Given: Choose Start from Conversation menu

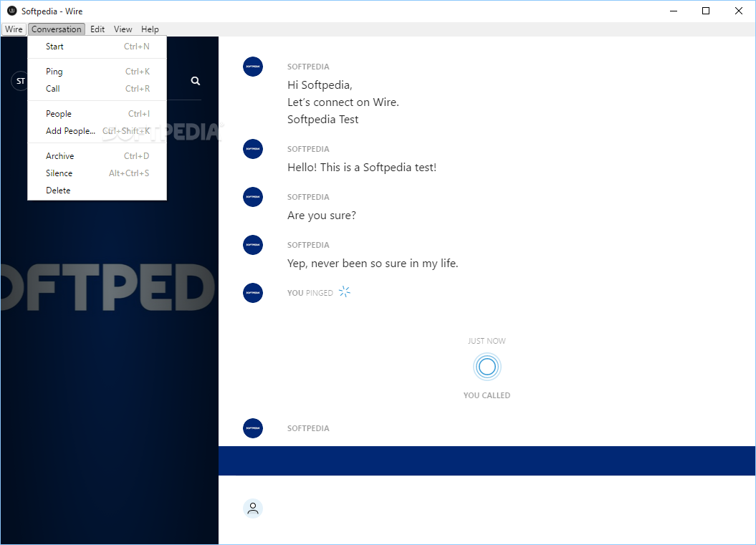Looking at the screenshot, I should (97, 47).
